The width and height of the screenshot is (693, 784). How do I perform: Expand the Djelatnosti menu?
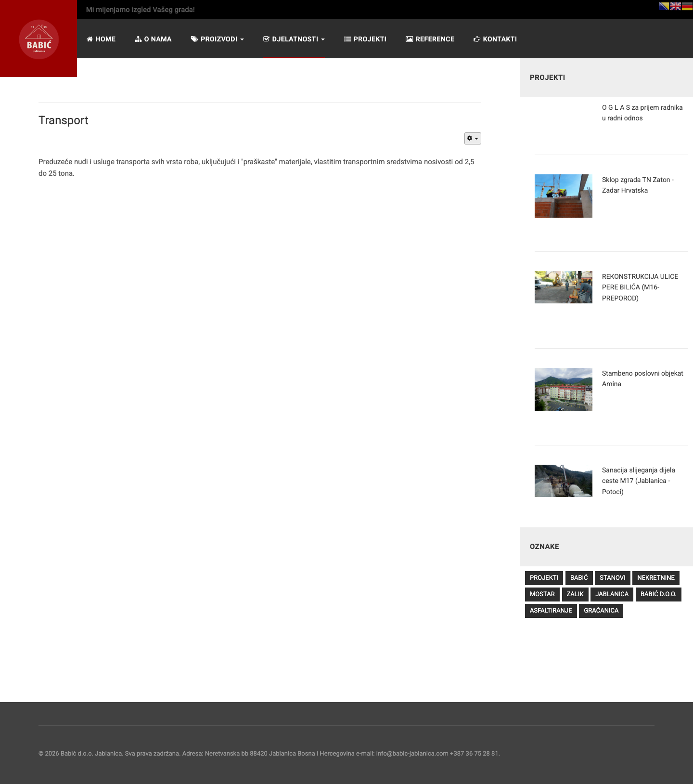(x=294, y=39)
